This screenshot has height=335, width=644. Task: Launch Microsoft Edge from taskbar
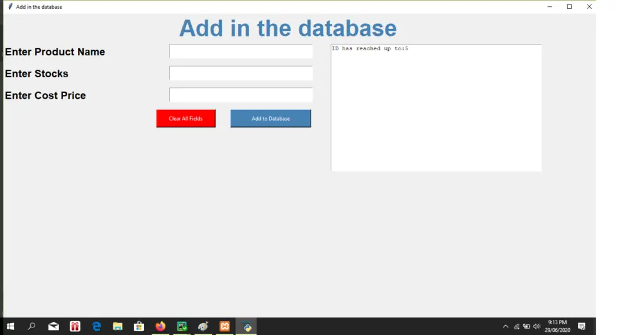click(x=96, y=326)
